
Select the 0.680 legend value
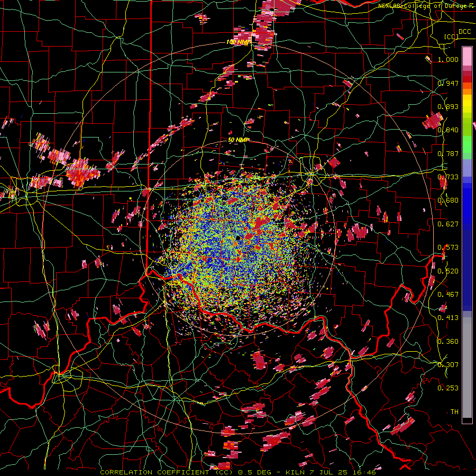pos(448,200)
